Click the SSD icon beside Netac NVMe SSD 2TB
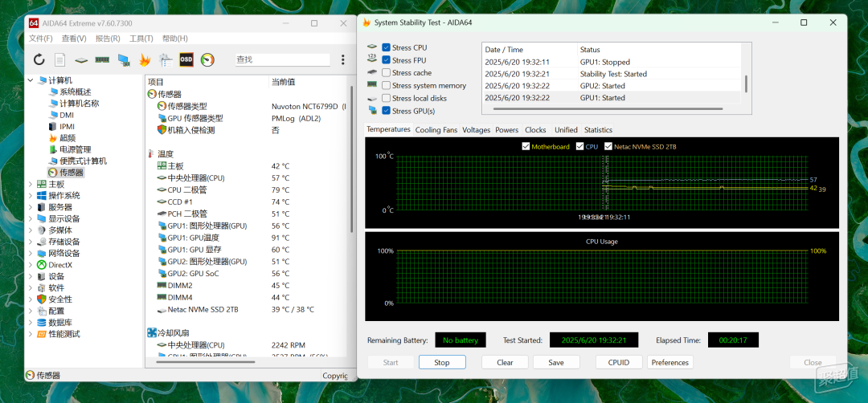868x403 pixels. pos(162,310)
